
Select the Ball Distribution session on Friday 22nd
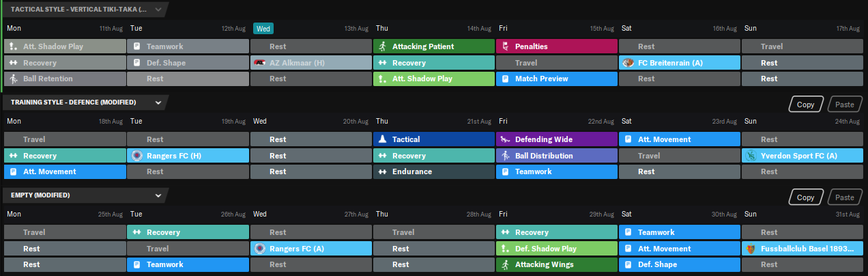pos(557,156)
